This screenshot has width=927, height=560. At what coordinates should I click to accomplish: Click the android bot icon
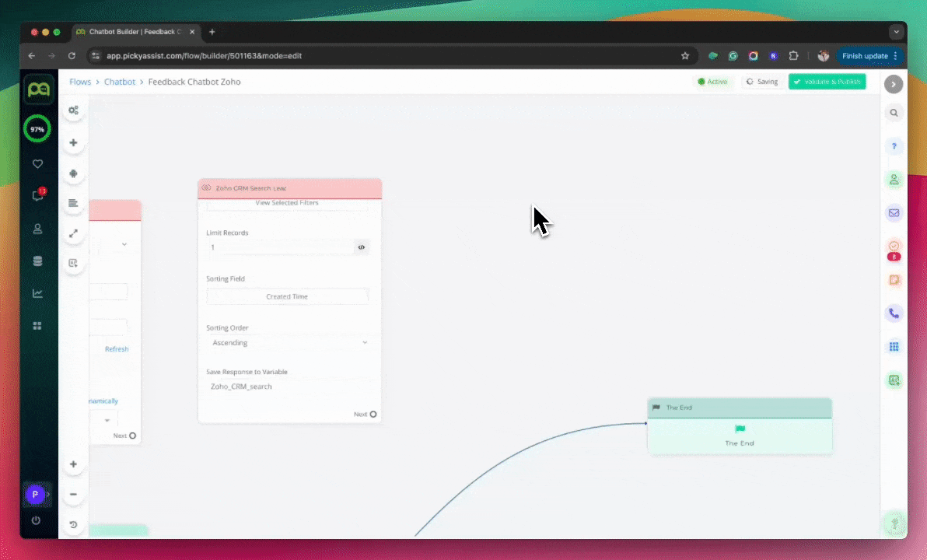pos(73,174)
